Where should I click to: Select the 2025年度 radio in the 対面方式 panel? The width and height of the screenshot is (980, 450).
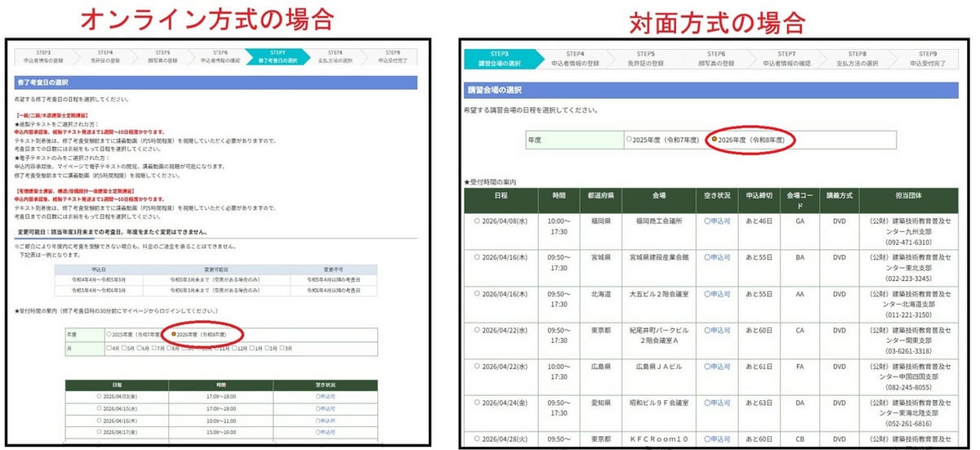(629, 140)
